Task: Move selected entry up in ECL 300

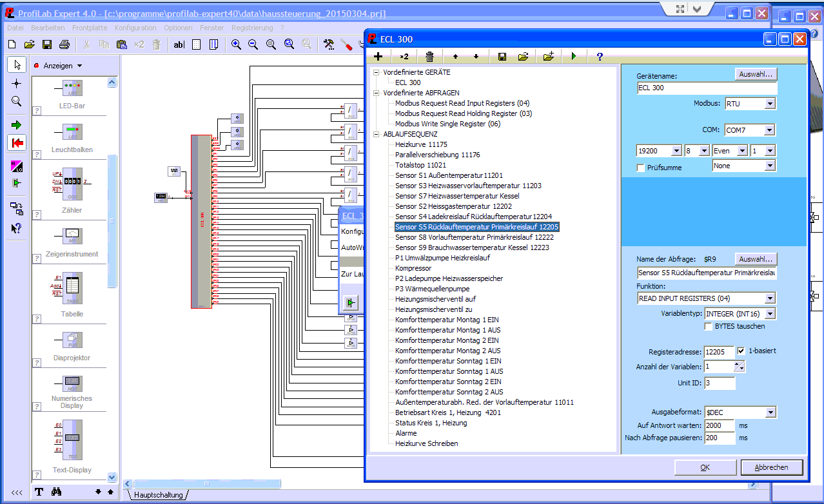Action: click(455, 57)
